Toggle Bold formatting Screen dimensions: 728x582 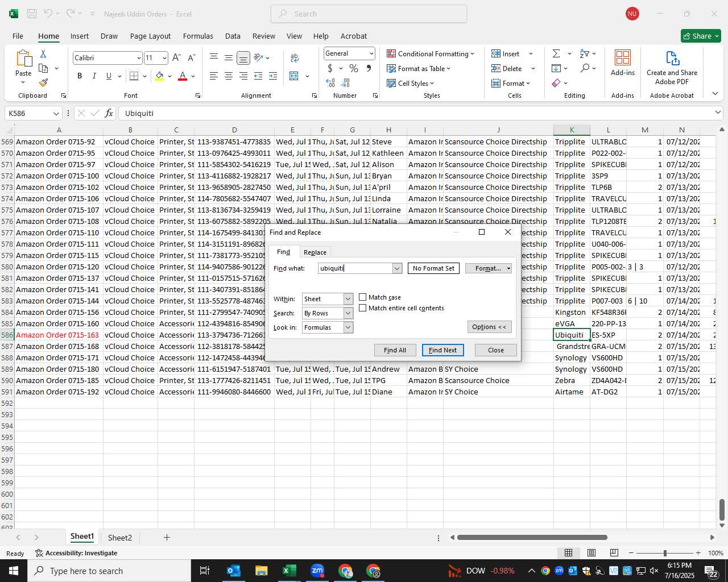[80, 76]
